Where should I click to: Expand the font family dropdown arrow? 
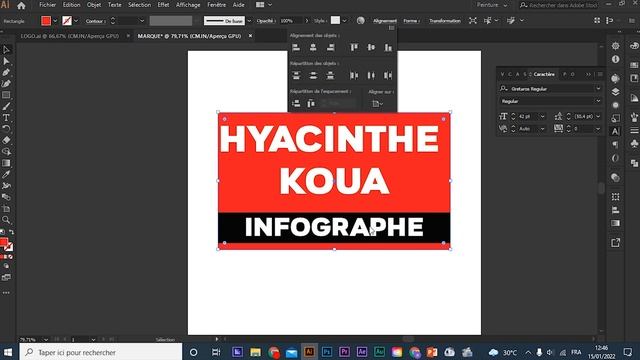pos(598,89)
